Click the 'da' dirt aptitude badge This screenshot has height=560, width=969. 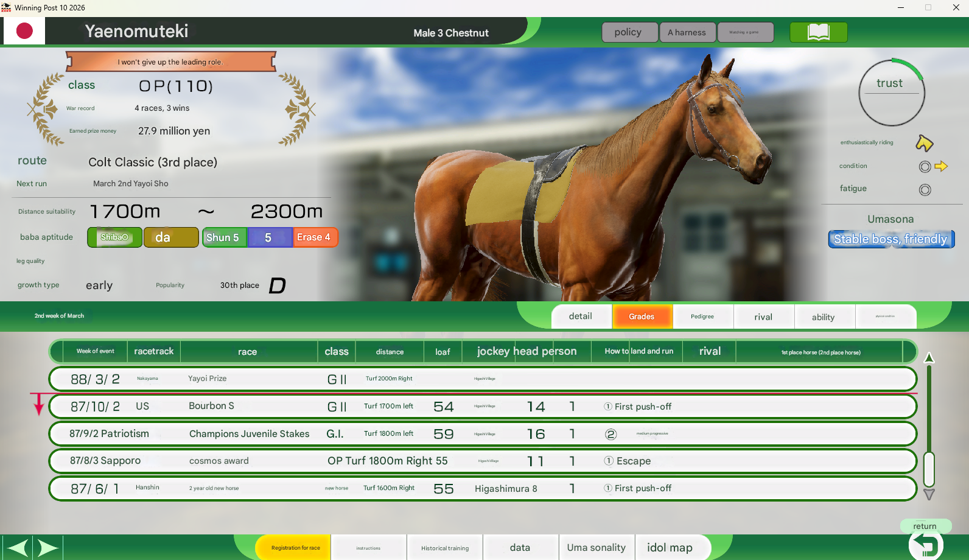point(171,237)
